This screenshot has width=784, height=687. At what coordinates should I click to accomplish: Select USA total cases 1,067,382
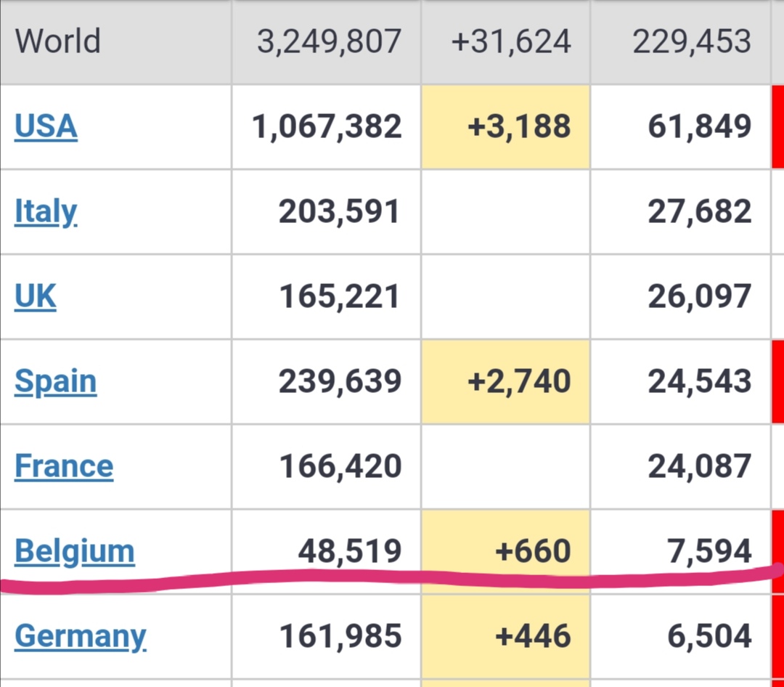327,126
